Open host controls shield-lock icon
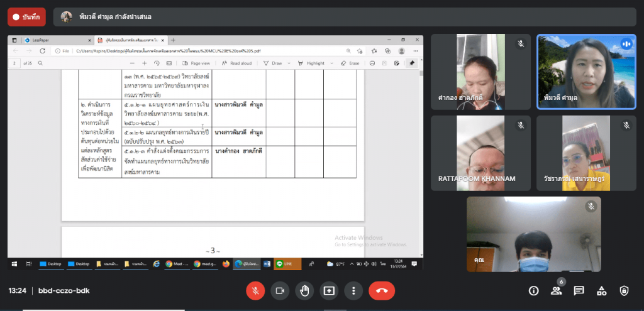Screen dimensions: 644x311 point(624,290)
